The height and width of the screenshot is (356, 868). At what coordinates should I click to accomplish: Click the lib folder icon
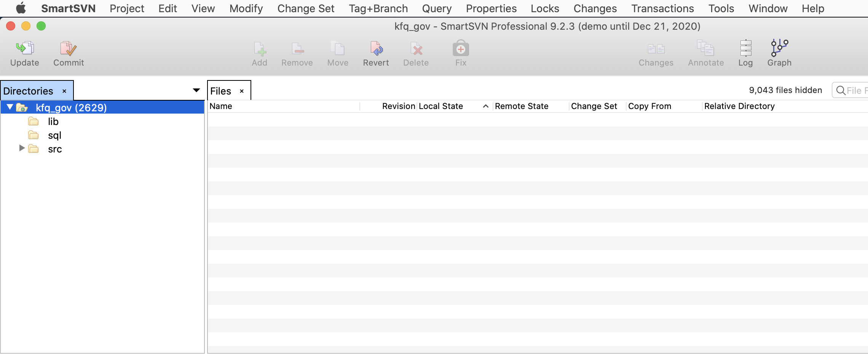[x=34, y=122]
